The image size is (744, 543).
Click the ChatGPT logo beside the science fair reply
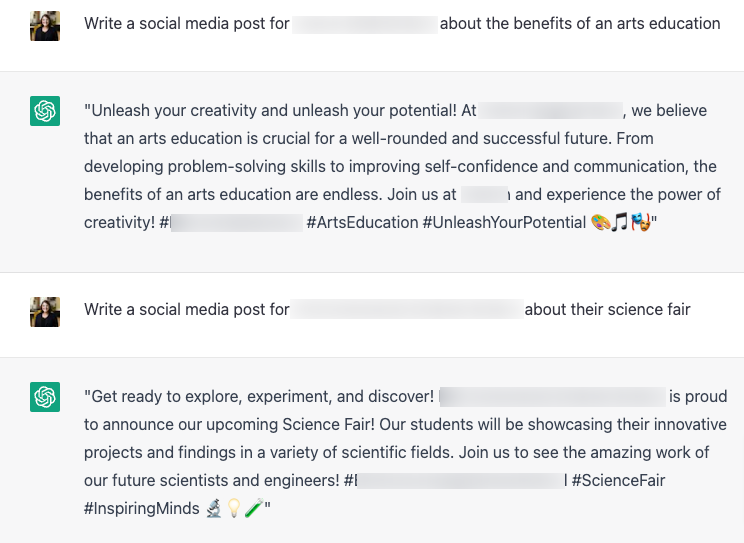(45, 397)
